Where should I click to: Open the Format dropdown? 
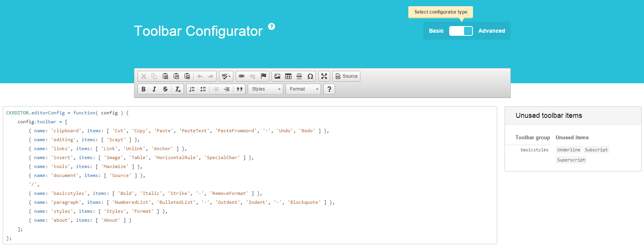(x=303, y=89)
